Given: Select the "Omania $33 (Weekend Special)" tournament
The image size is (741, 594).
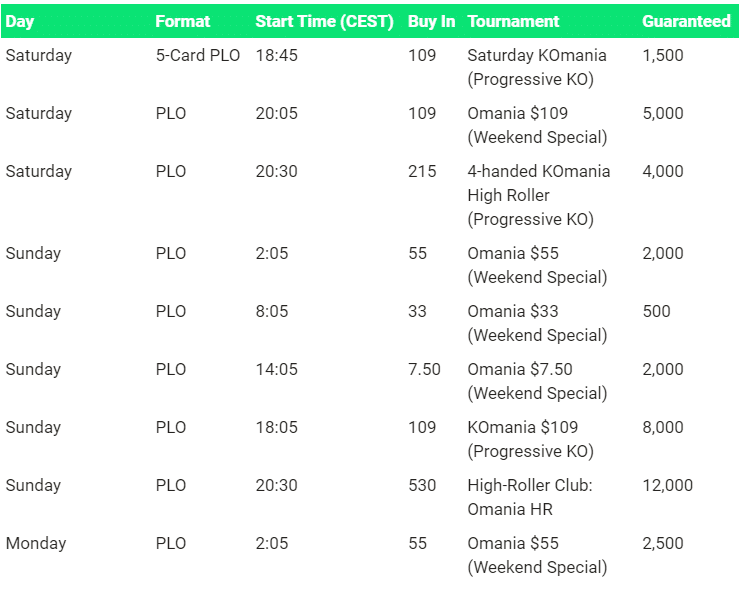Looking at the screenshot, I should click(537, 323).
